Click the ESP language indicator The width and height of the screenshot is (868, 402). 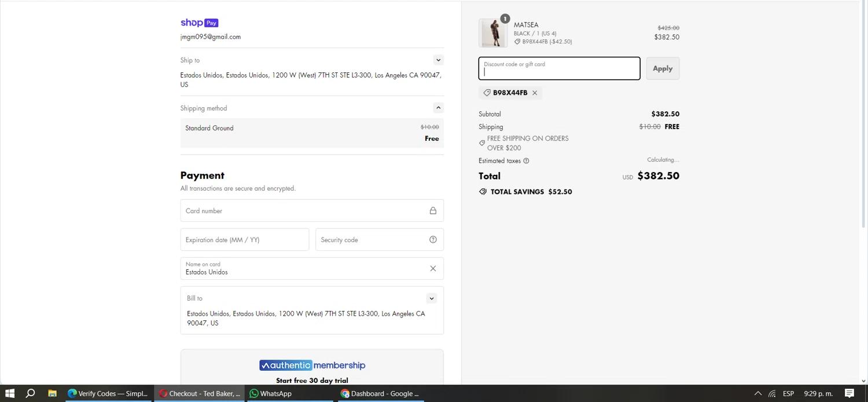788,393
